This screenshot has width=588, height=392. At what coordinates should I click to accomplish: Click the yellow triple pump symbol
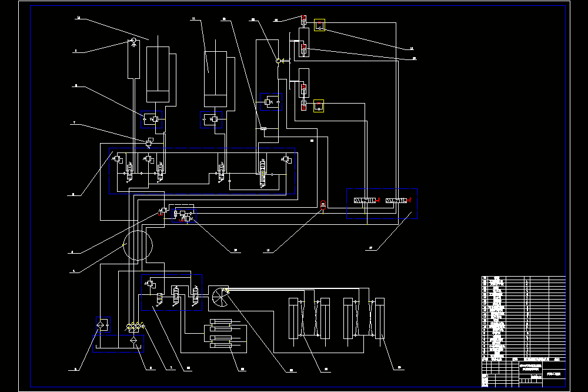point(135,327)
